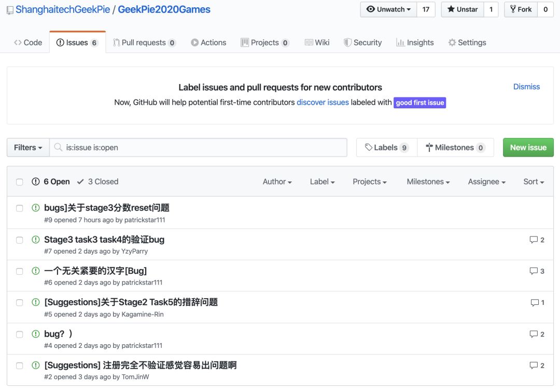Dismiss the new contributors banner
Screen dimensions: 560x392
point(526,87)
